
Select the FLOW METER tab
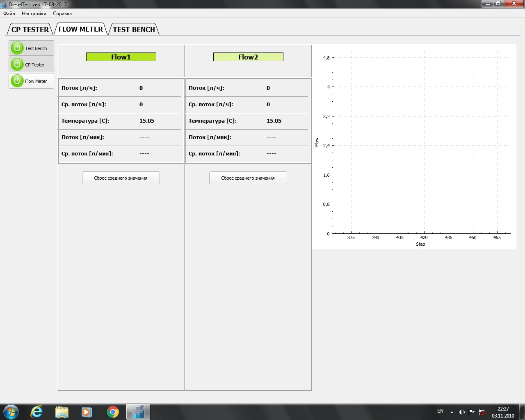click(x=81, y=29)
